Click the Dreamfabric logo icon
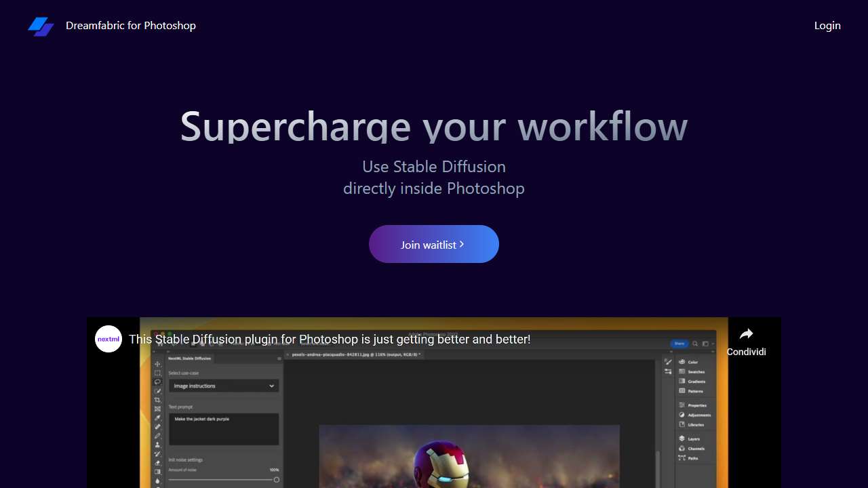Screen dimensions: 868x488 point(41,26)
